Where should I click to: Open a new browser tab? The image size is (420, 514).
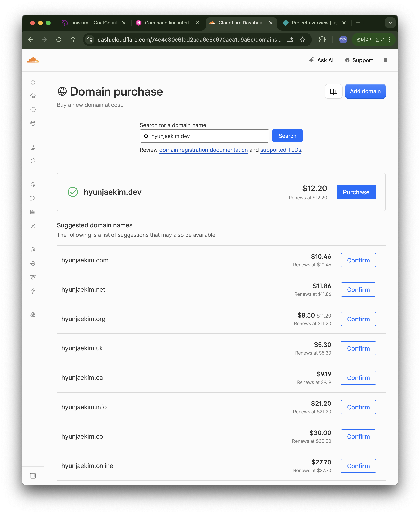(x=358, y=23)
